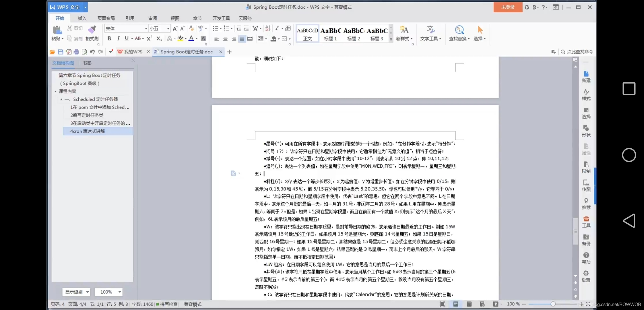Screen dimensions: 644x310
Task: Apply superscript with the X² icon
Action: tap(150, 38)
